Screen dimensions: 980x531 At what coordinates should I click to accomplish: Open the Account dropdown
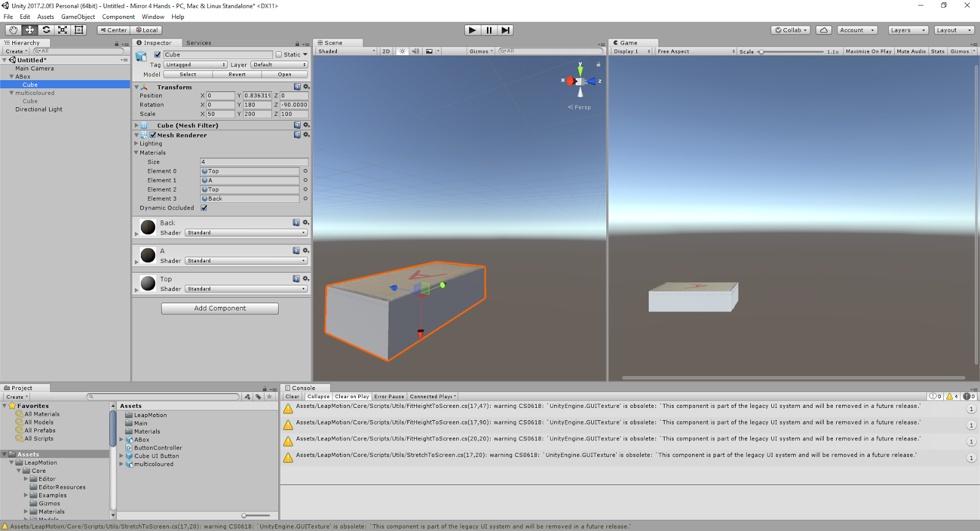click(x=857, y=30)
